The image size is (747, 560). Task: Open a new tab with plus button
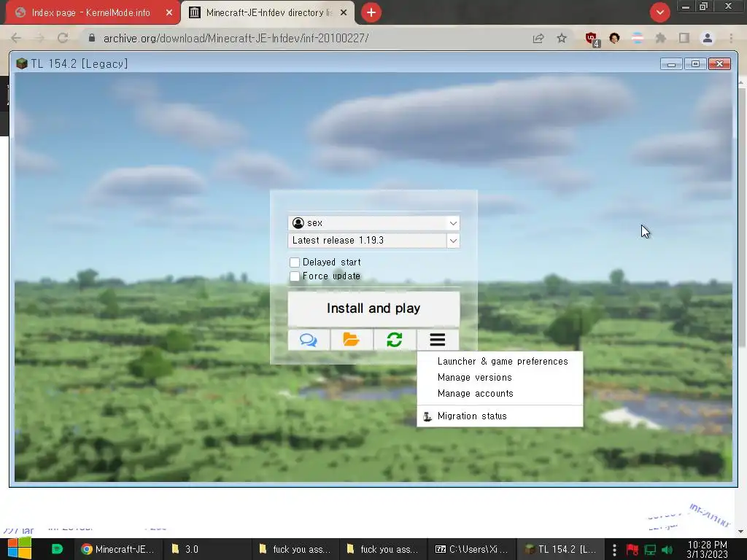pyautogui.click(x=371, y=12)
